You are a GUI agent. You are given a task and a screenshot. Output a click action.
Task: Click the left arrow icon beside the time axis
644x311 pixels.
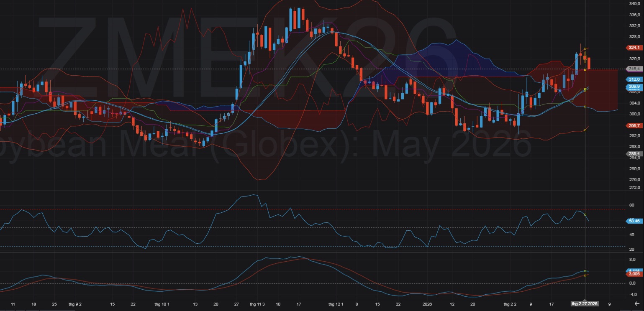pyautogui.click(x=636, y=304)
